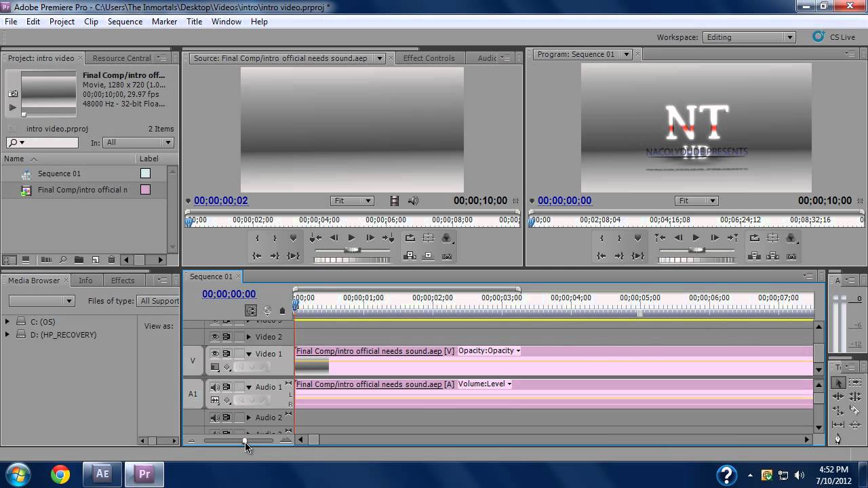Click the timeline timecode 00;00;00;00
This screenshot has width=868, height=488.
tap(229, 294)
